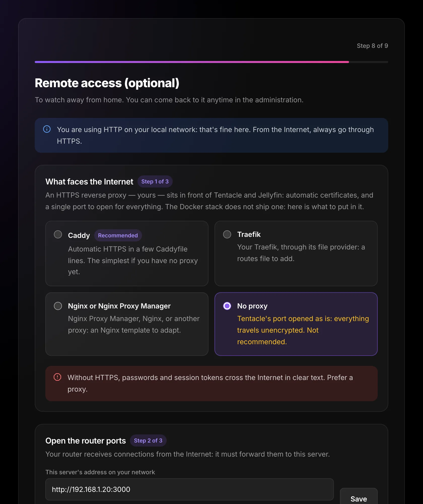Click the Recommended badge on Caddy
Viewport: 423px width, 504px height.
coord(118,235)
